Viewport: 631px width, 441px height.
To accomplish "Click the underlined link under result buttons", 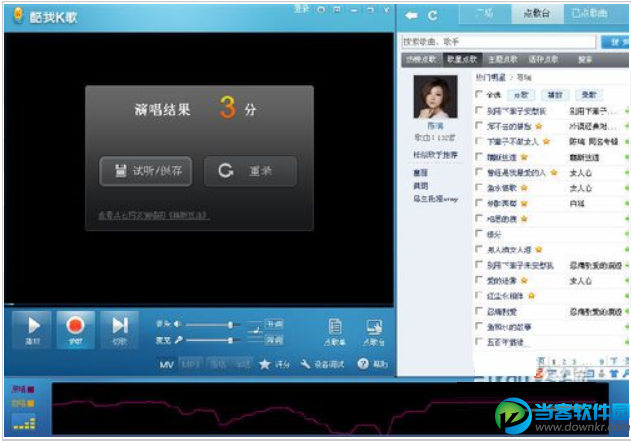I will click(x=153, y=215).
